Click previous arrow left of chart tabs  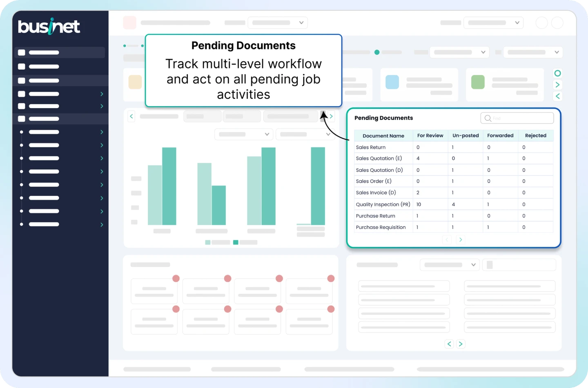[x=131, y=116]
